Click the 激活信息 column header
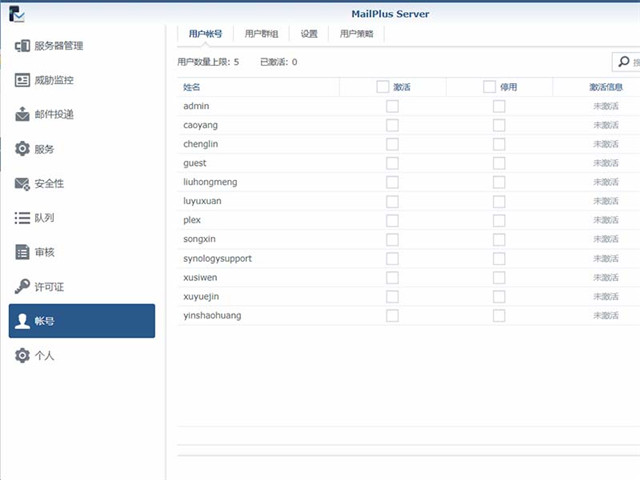 coord(606,87)
